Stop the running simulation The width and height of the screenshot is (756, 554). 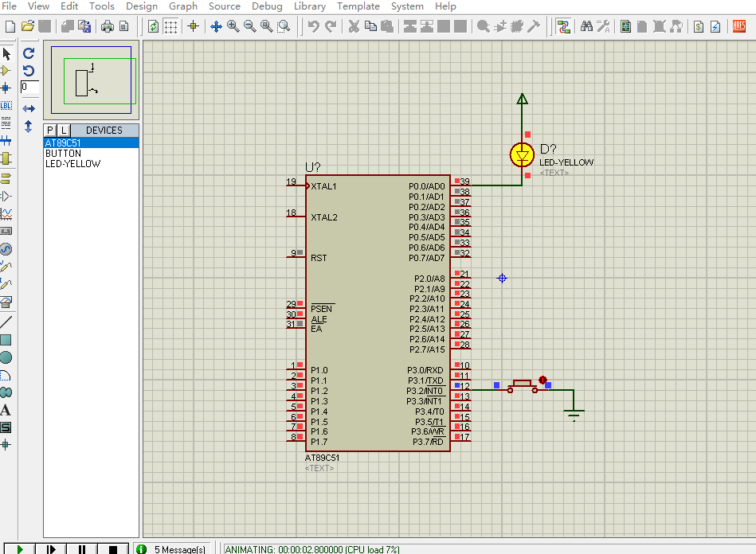click(x=112, y=548)
